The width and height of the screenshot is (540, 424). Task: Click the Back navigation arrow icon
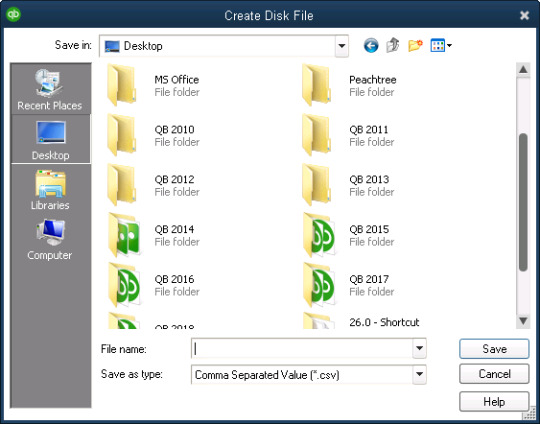tap(371, 45)
